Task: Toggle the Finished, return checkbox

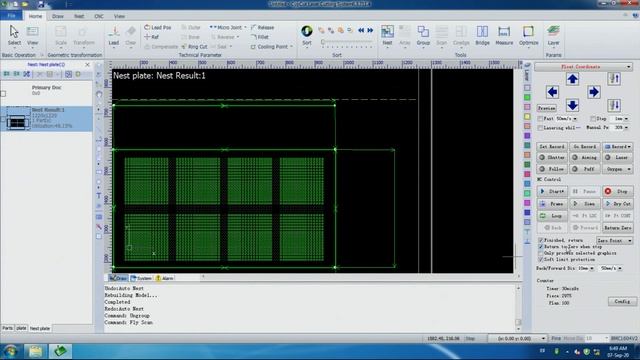Action: 540,240
